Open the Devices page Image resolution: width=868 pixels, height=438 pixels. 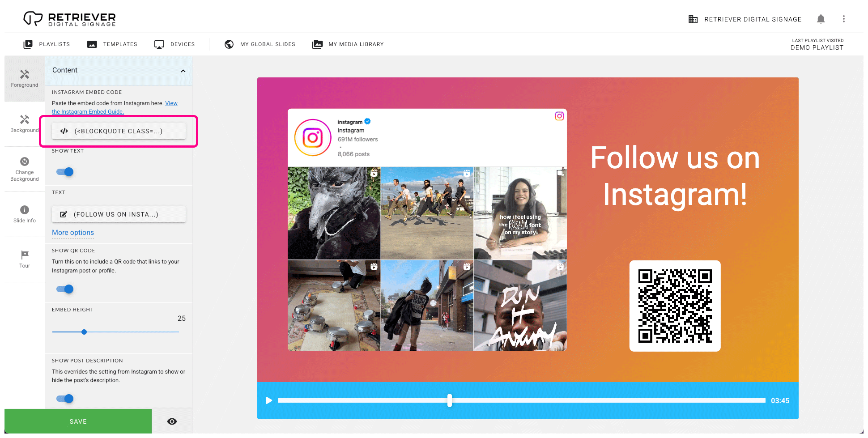click(174, 44)
